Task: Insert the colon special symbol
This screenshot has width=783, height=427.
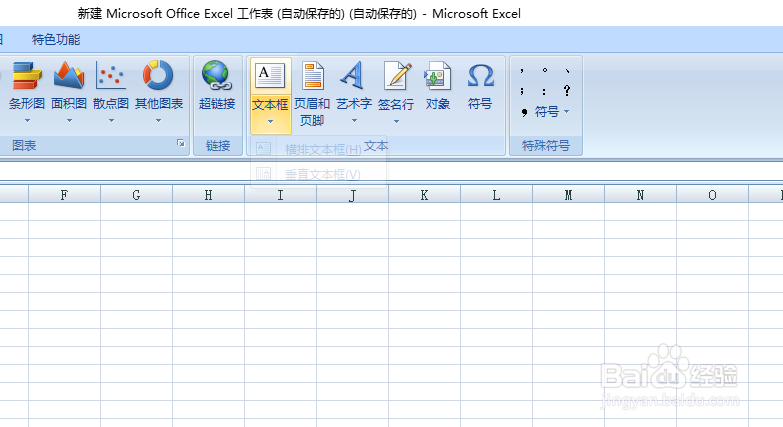Action: (544, 91)
